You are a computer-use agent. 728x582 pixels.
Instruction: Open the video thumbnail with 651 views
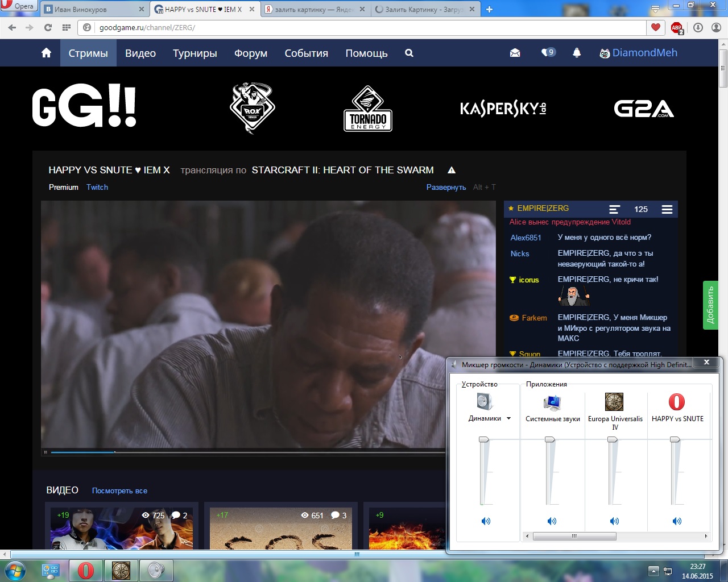point(281,528)
